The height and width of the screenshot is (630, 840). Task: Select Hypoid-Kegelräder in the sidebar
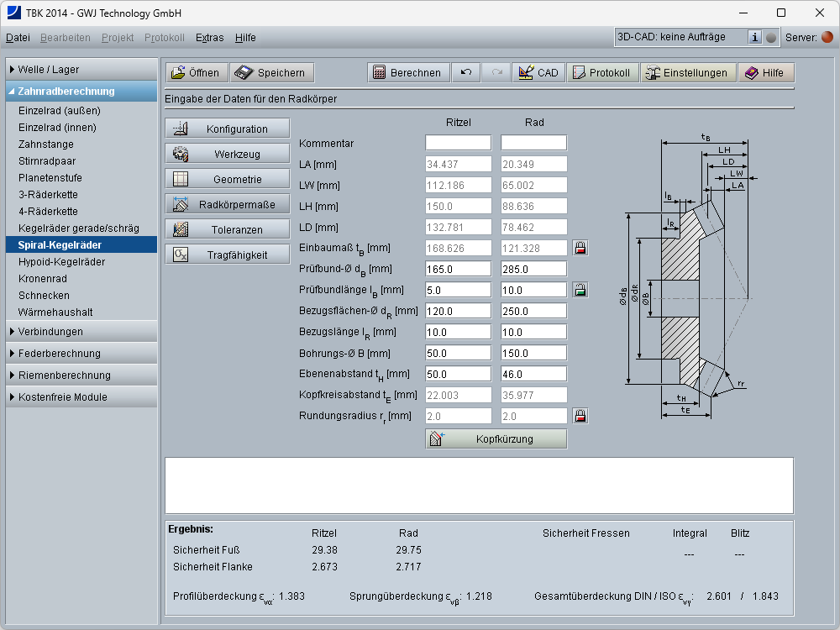tap(61, 262)
